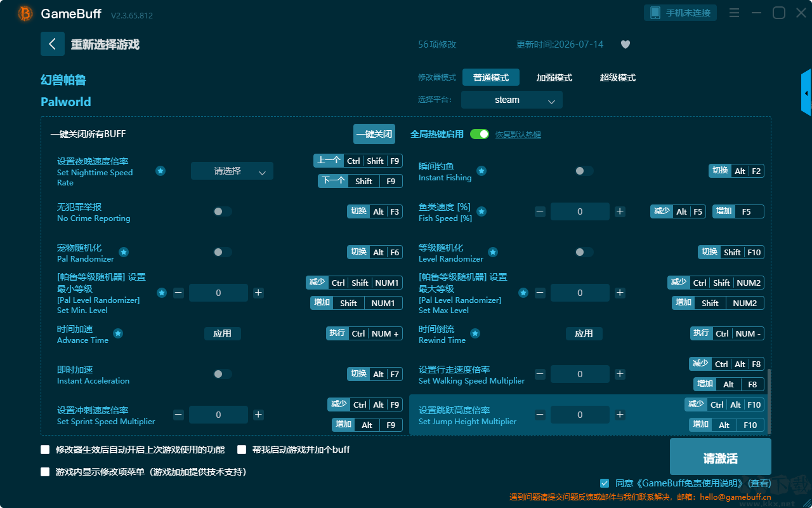This screenshot has width=812, height=508.
Task: Decrease Sprint Speed Multiplier with minus
Action: point(178,415)
